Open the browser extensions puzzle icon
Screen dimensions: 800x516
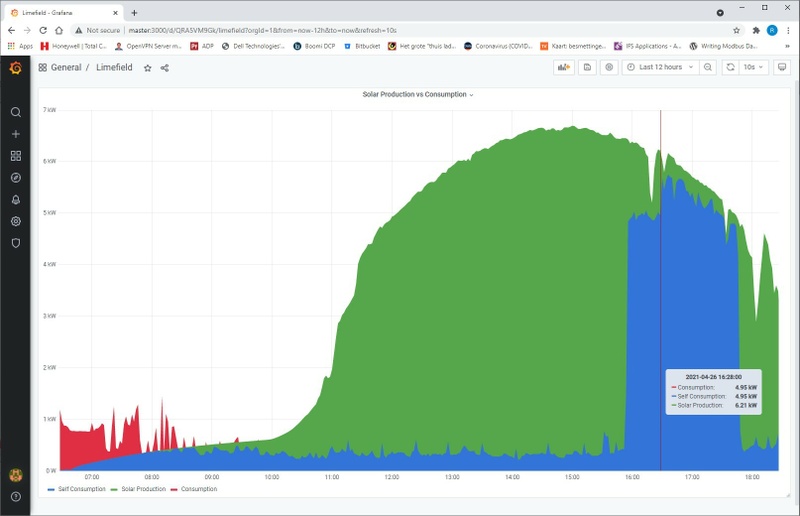click(756, 31)
